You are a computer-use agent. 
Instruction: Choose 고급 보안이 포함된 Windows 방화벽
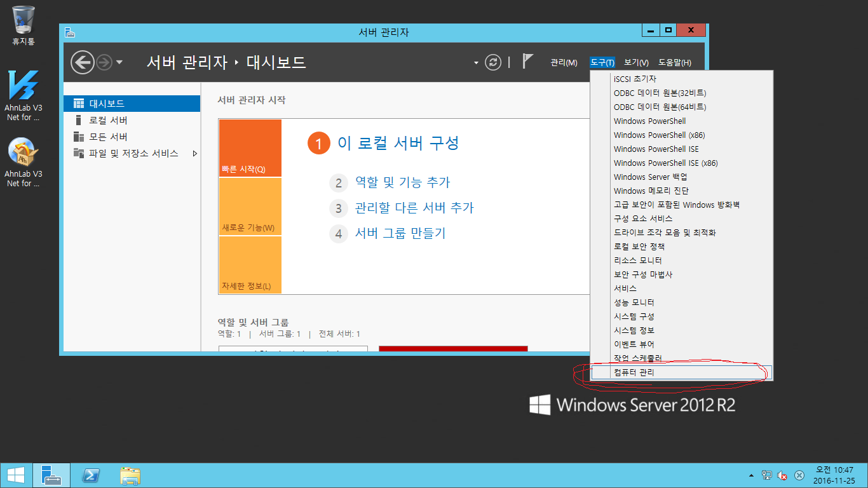click(682, 205)
